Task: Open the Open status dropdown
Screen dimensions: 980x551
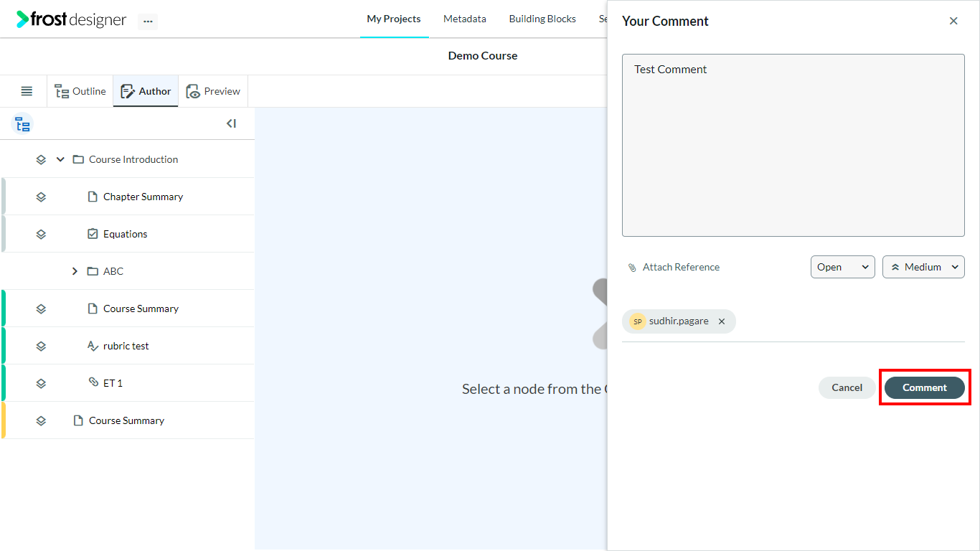Action: coord(843,267)
